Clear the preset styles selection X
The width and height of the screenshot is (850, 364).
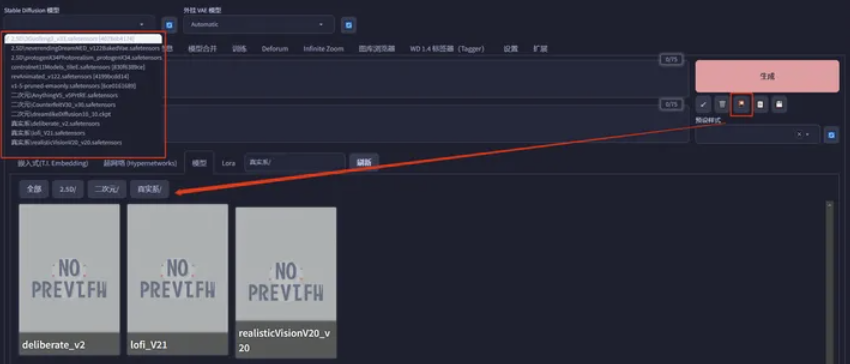coord(799,135)
